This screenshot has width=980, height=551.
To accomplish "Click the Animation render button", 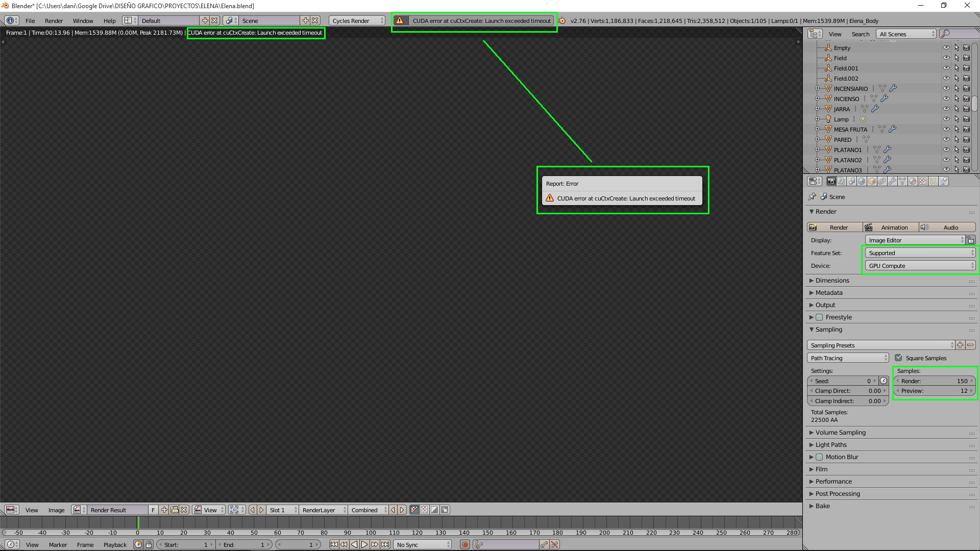I will tap(891, 228).
